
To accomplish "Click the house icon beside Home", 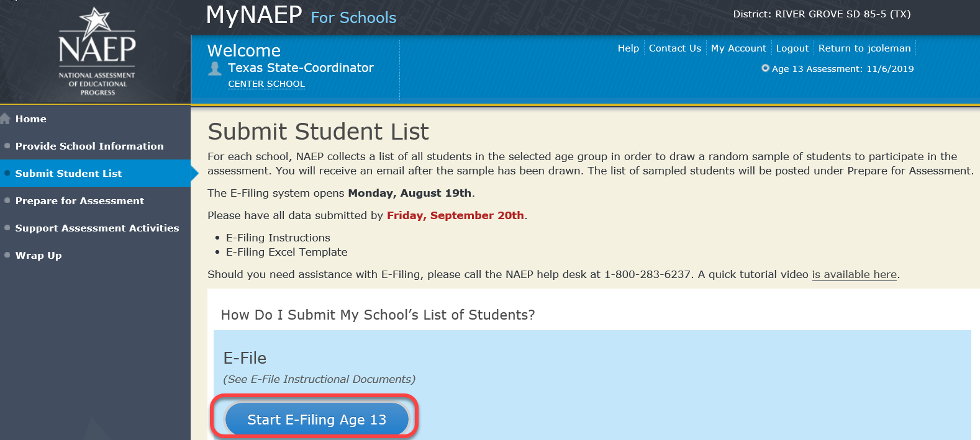I will [x=6, y=119].
